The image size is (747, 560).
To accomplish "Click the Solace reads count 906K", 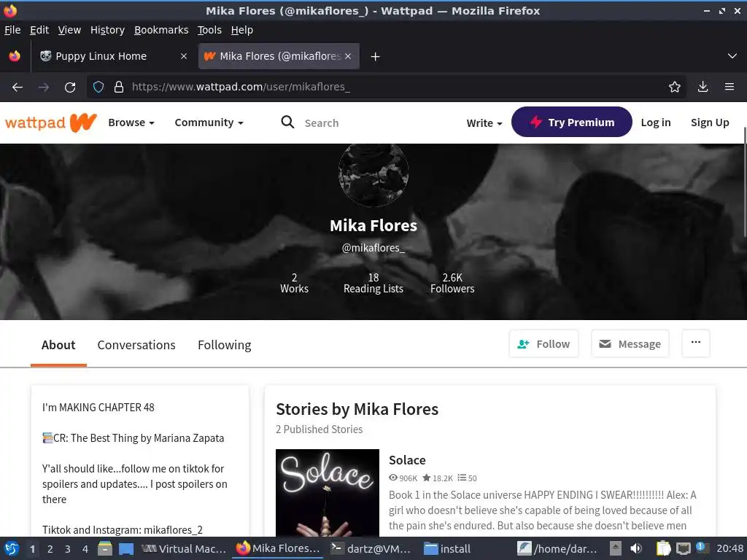I will (x=403, y=478).
